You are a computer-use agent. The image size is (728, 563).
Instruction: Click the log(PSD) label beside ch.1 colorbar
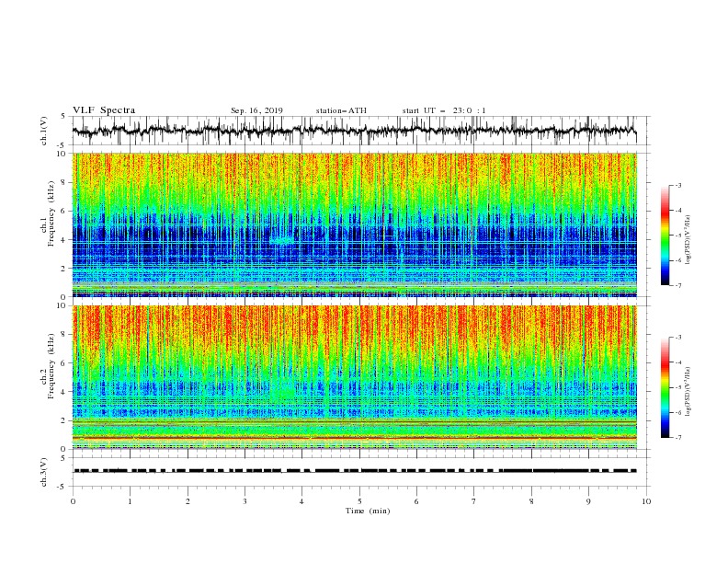click(x=688, y=240)
